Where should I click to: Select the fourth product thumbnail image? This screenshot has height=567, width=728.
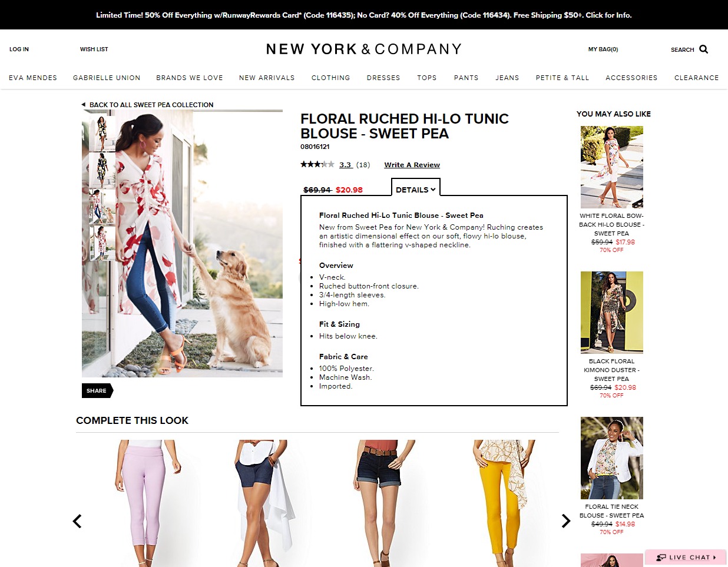[102, 243]
